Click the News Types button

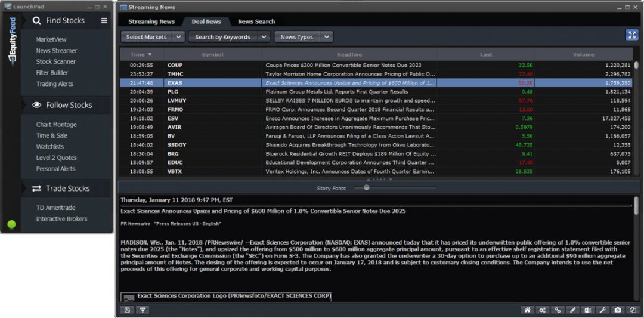pos(297,37)
